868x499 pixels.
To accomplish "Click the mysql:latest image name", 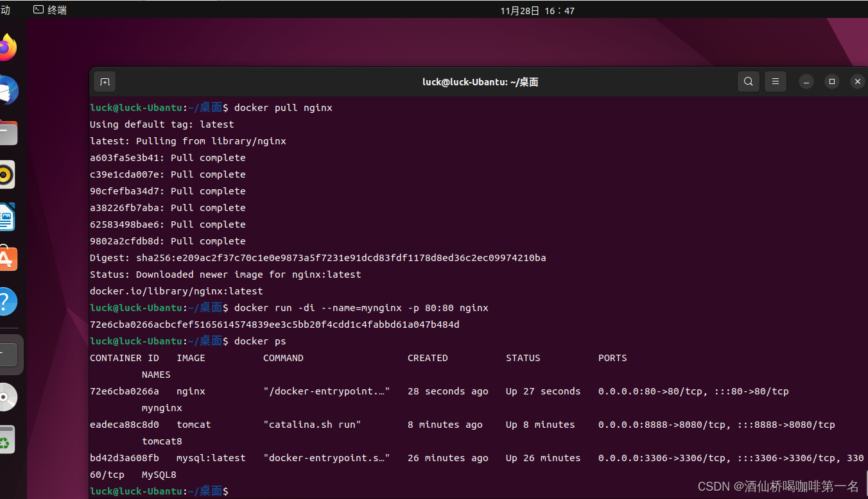I will (x=211, y=458).
